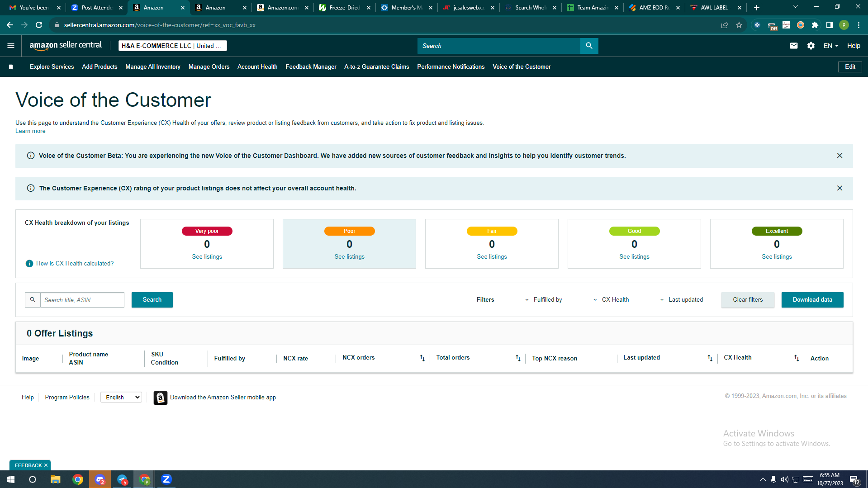Click the Search button next to title field
The height and width of the screenshot is (488, 868).
152,300
